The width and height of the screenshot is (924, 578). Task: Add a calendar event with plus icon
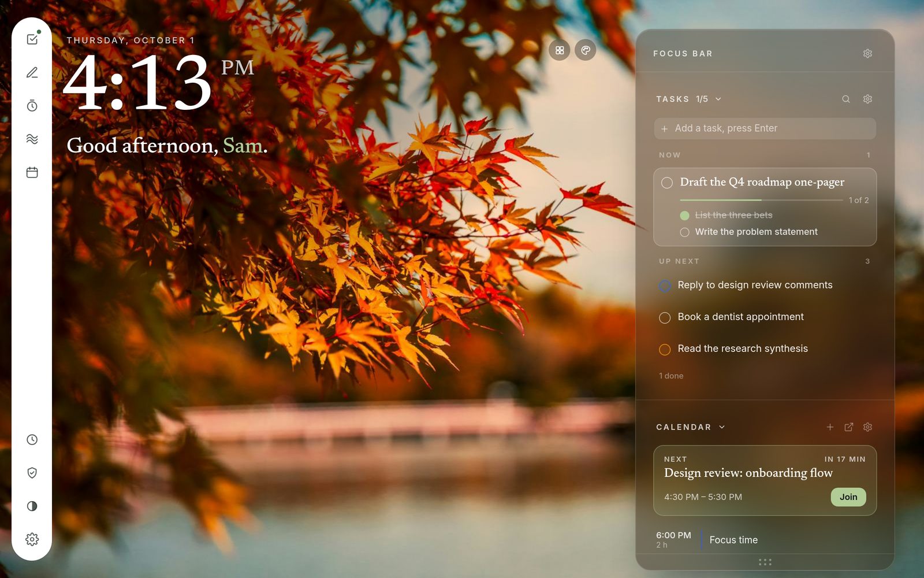[x=830, y=427]
